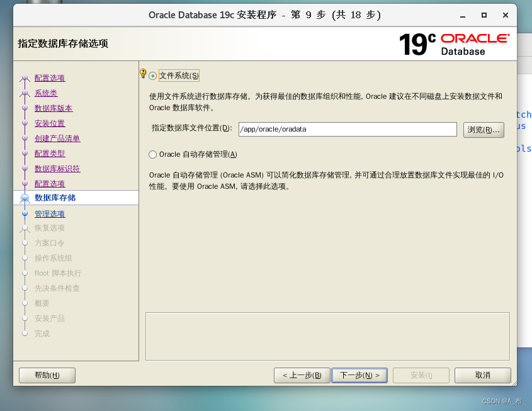
Task: Click the 取消 cancel button
Action: (482, 375)
